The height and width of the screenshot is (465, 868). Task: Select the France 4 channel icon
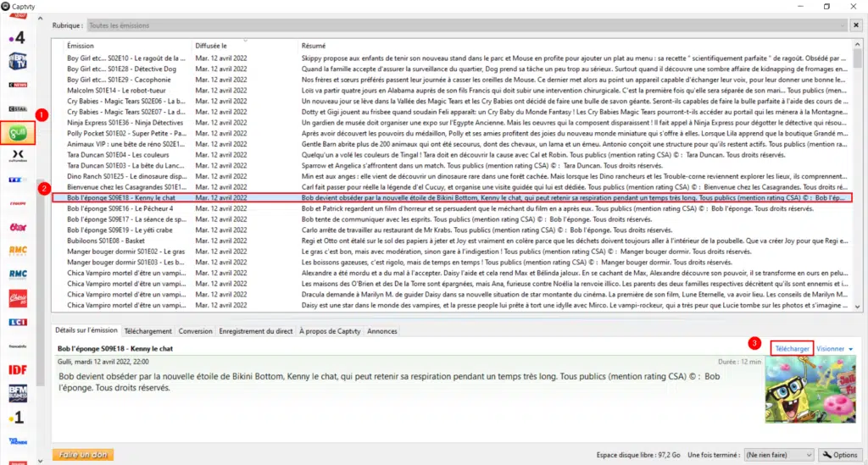point(18,37)
